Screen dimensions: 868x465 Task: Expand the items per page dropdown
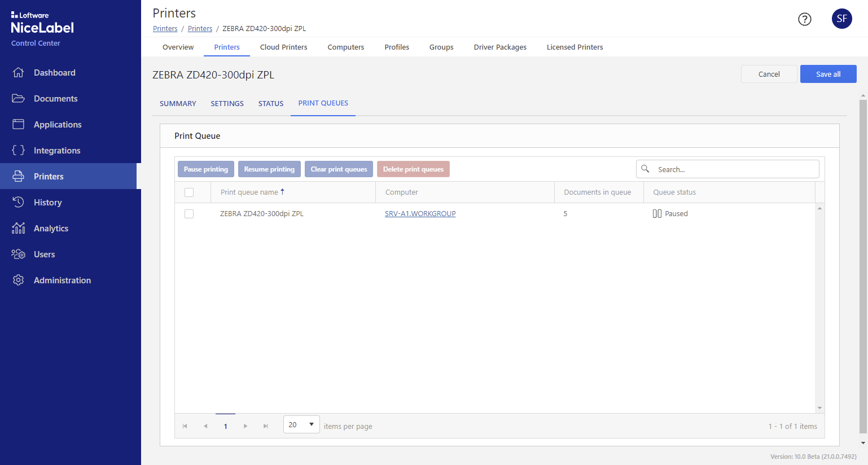tap(301, 424)
